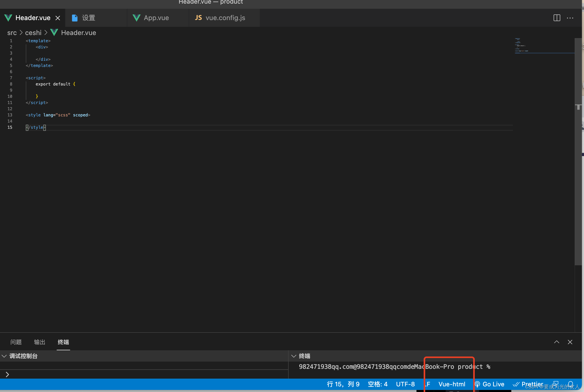Close the bottom panel
This screenshot has height=392, width=584.
click(x=570, y=342)
